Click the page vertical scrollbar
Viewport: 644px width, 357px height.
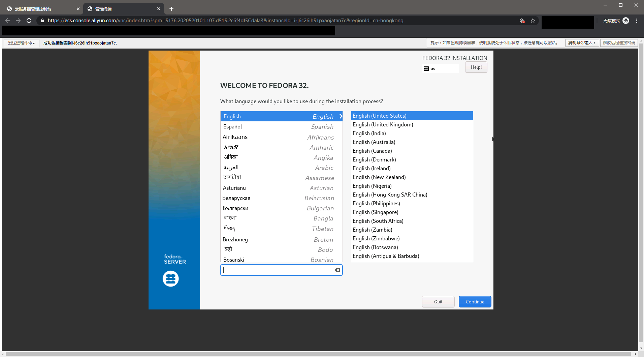641,192
